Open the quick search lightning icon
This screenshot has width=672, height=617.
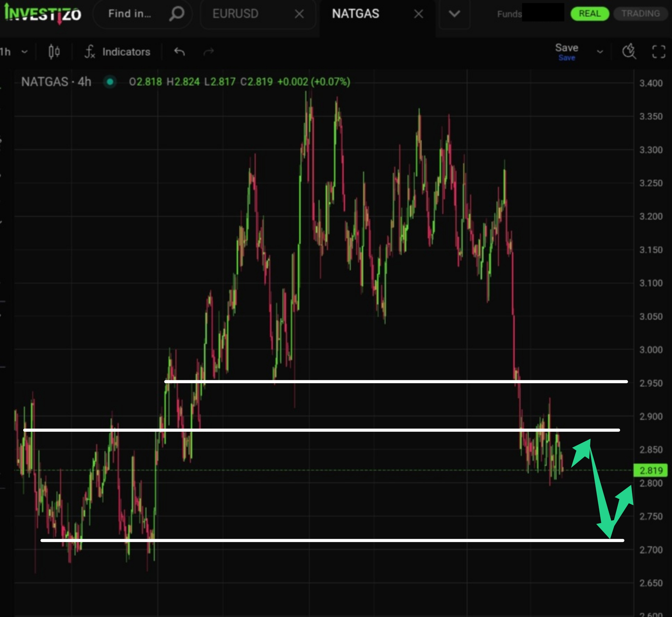629,52
